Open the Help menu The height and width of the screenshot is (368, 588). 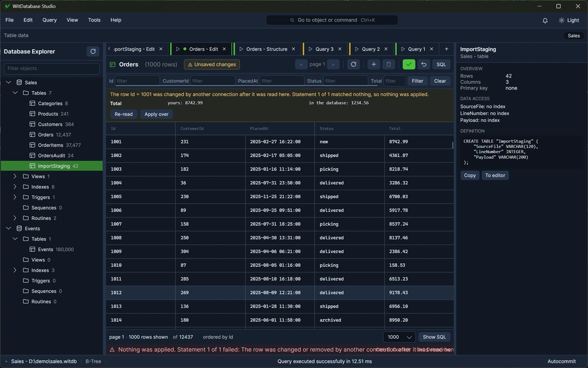[x=116, y=20]
